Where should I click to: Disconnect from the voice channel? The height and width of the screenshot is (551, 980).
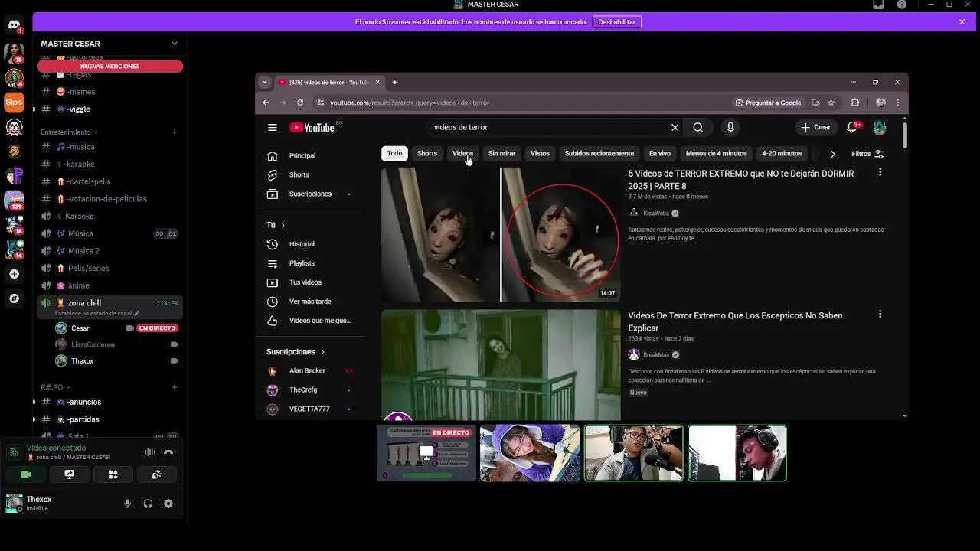(x=168, y=452)
